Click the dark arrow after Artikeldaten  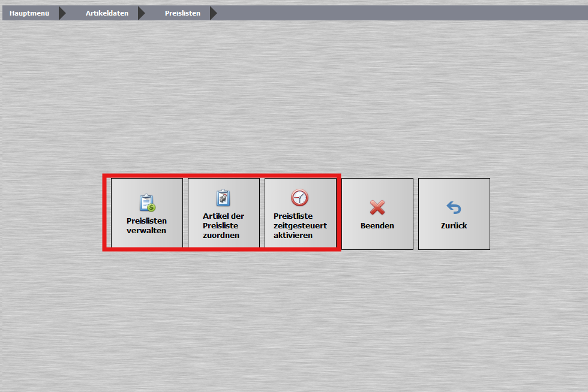tap(142, 13)
